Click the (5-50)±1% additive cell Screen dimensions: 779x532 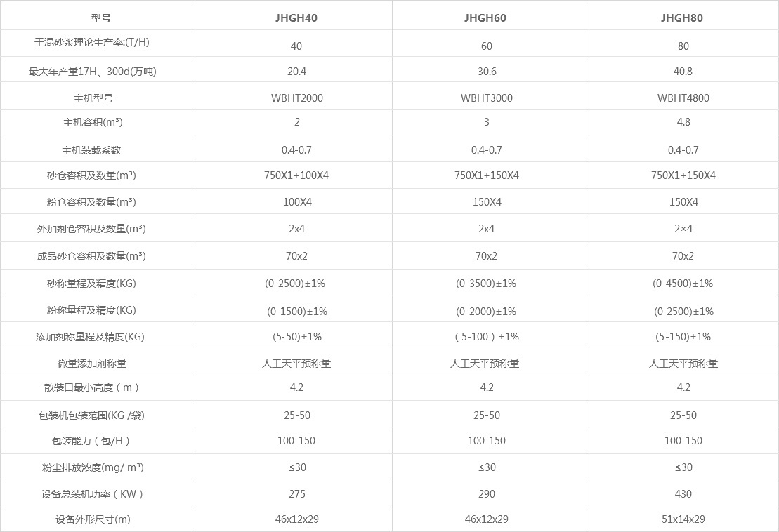297,337
